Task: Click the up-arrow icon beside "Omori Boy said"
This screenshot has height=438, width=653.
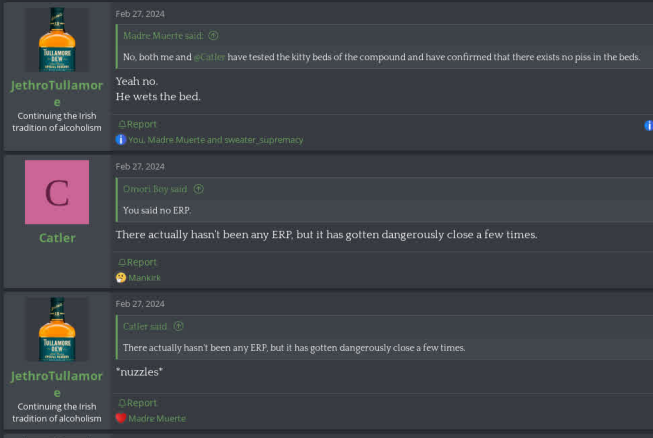Action: coord(198,188)
